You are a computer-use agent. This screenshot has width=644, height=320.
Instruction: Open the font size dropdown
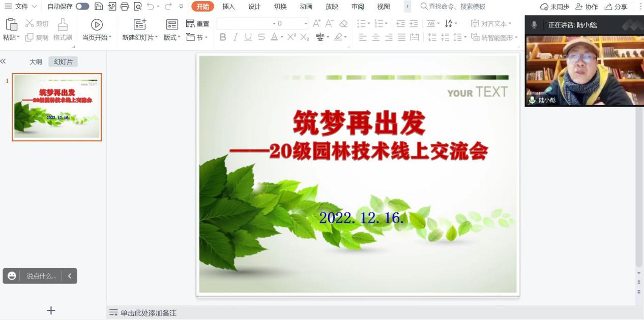pyautogui.click(x=306, y=24)
